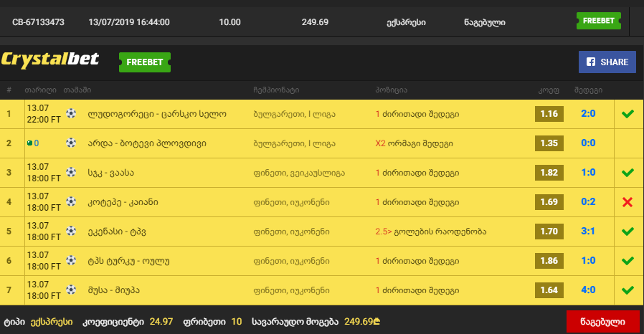Click the Facebook SHARE button
The image size is (644, 334).
(x=607, y=62)
